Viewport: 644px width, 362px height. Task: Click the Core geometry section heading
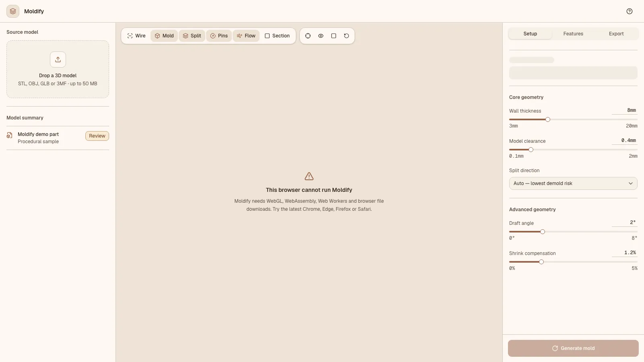526,97
